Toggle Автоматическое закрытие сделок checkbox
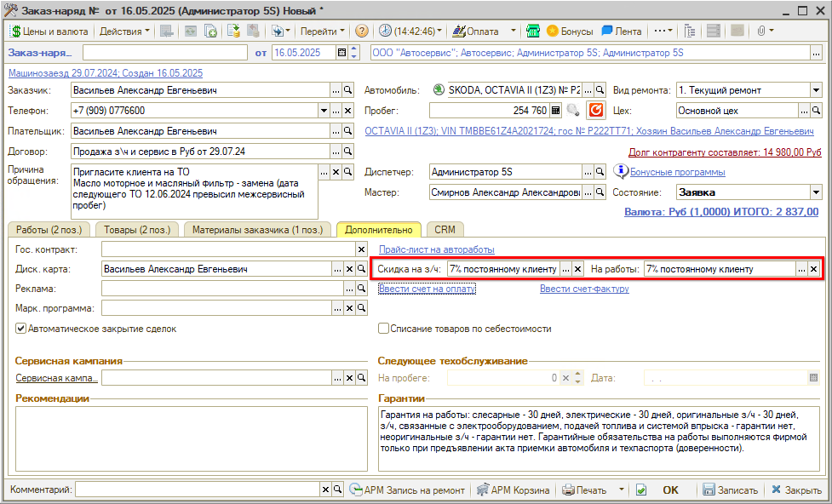Screen dimensions: 832x504 click(x=21, y=329)
